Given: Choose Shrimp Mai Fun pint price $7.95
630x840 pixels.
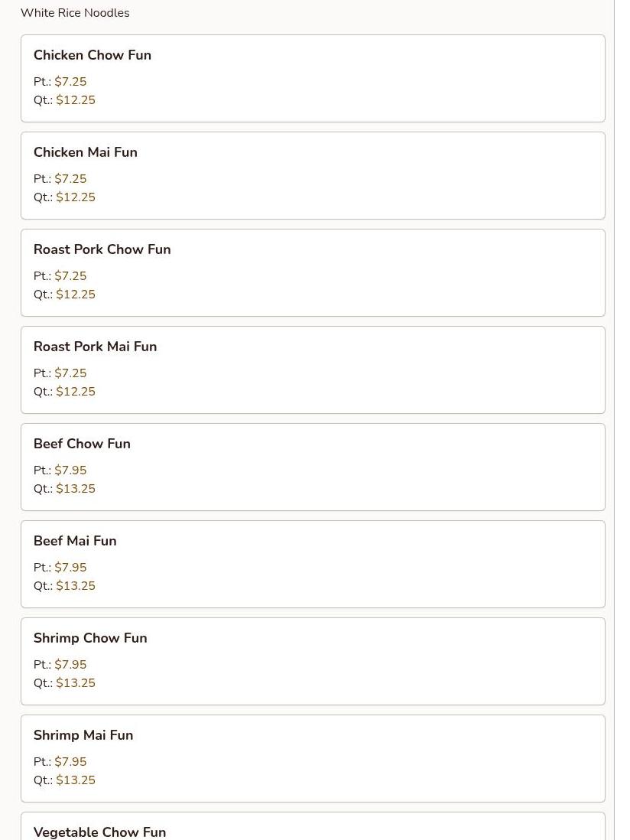Looking at the screenshot, I should pyautogui.click(x=70, y=762).
